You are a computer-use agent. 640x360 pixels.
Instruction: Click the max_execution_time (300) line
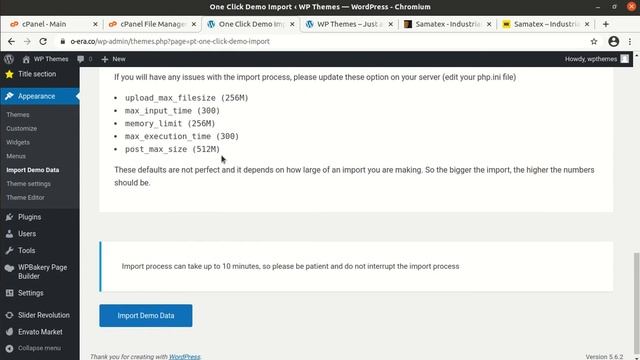(182, 136)
